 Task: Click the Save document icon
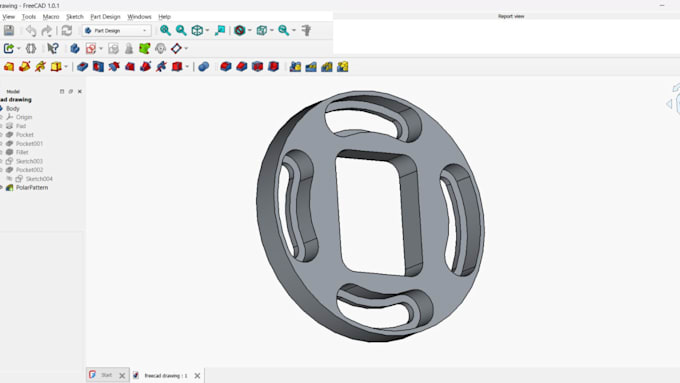9,30
